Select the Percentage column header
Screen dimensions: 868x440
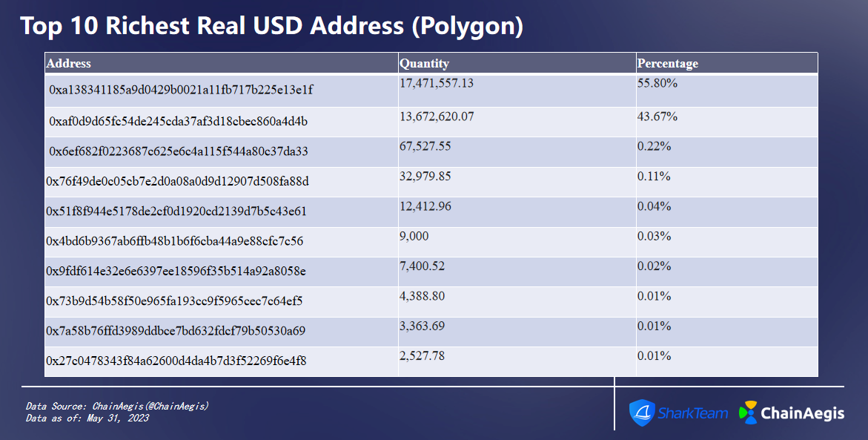(x=668, y=64)
